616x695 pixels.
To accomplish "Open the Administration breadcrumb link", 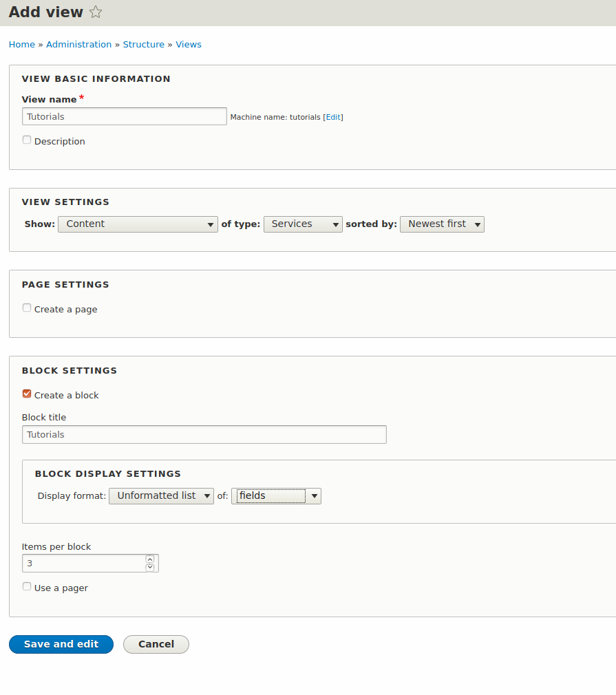I will pyautogui.click(x=78, y=45).
